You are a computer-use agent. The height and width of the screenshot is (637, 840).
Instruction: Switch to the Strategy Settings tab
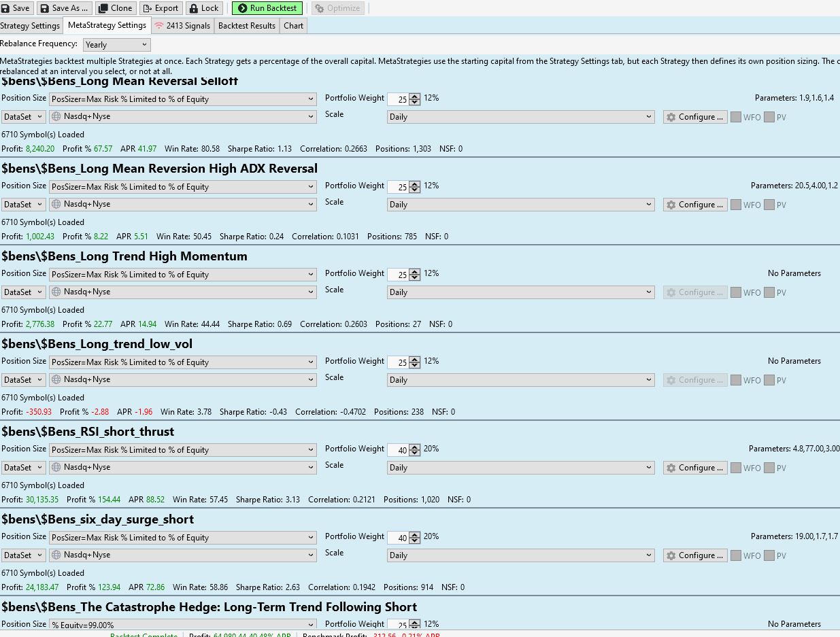pyautogui.click(x=31, y=26)
